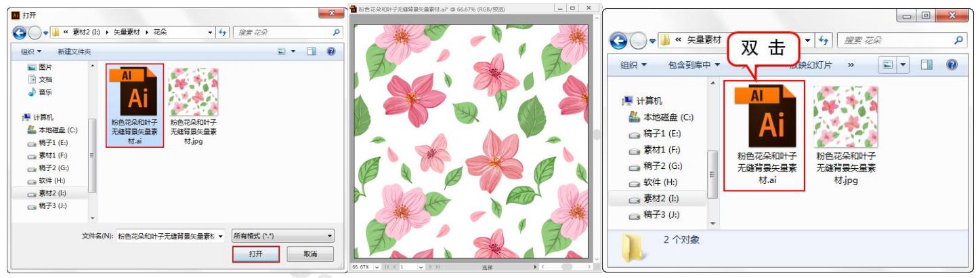Open recent locations arrow in Open dialog
This screenshot has width=980, height=278.
[46, 32]
